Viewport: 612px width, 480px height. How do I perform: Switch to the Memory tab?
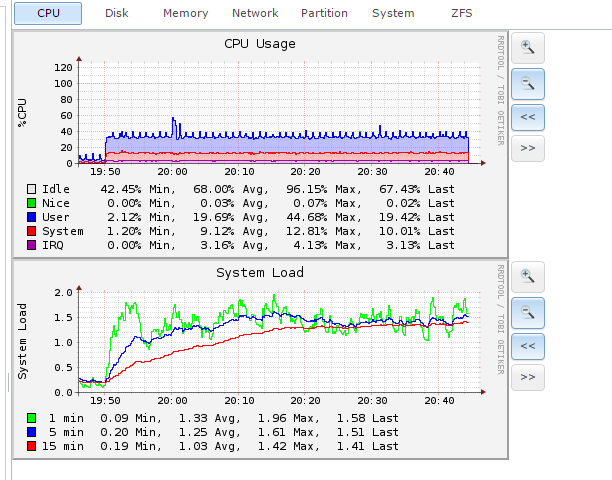[x=186, y=13]
